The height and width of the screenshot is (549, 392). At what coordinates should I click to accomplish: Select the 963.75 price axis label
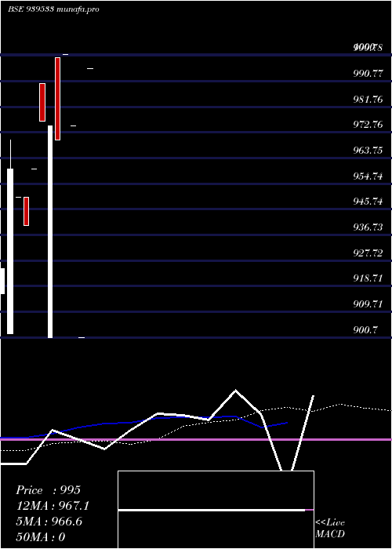pyautogui.click(x=368, y=151)
